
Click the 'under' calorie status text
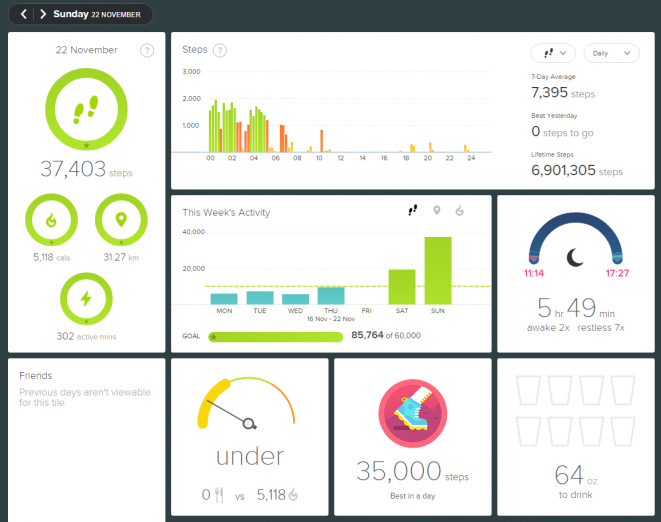coord(250,457)
